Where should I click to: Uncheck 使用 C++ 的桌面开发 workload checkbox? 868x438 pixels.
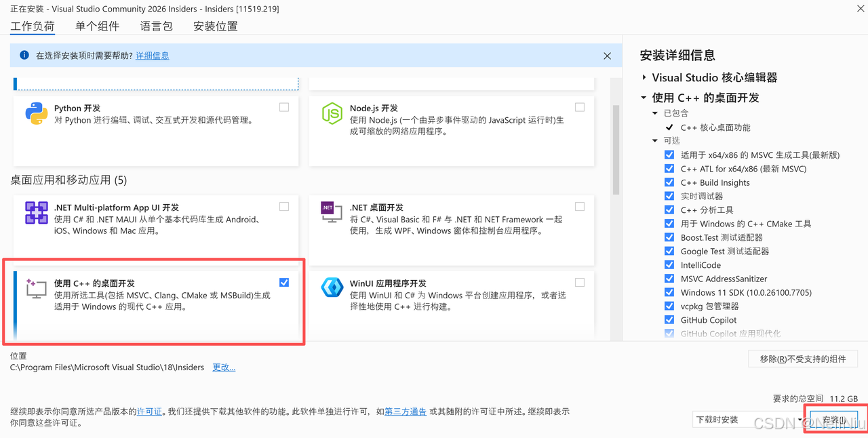[284, 283]
